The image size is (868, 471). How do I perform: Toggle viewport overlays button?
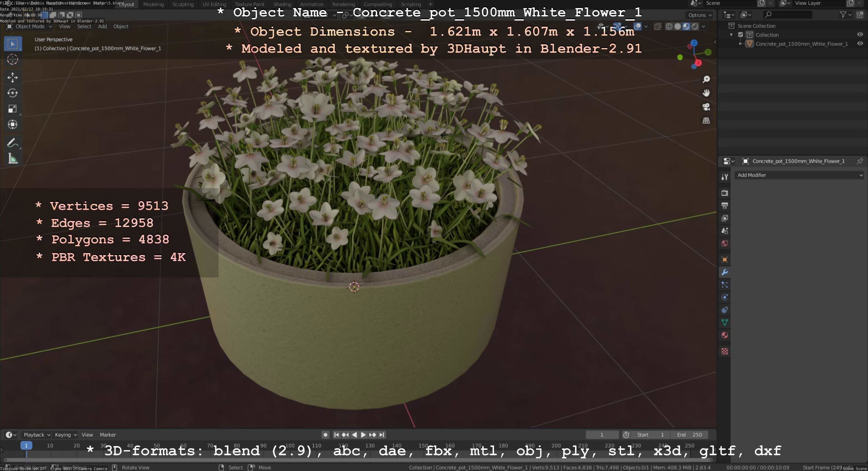click(x=637, y=27)
